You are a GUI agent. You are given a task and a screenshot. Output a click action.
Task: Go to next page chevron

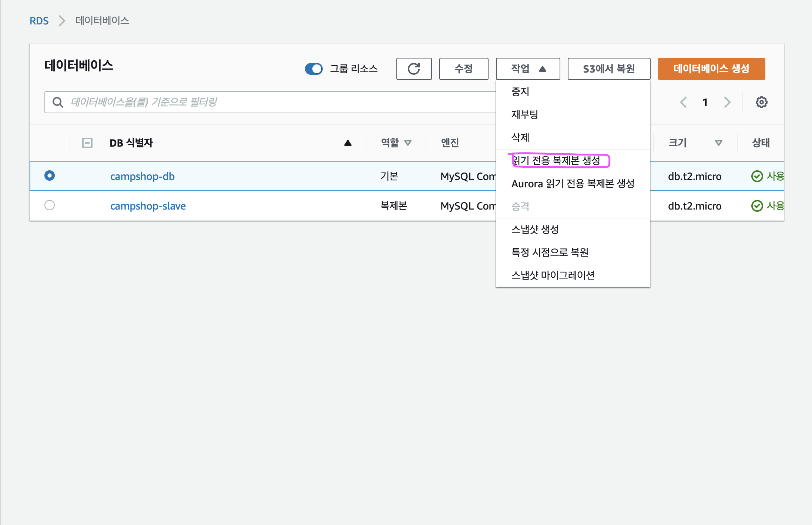click(x=727, y=102)
